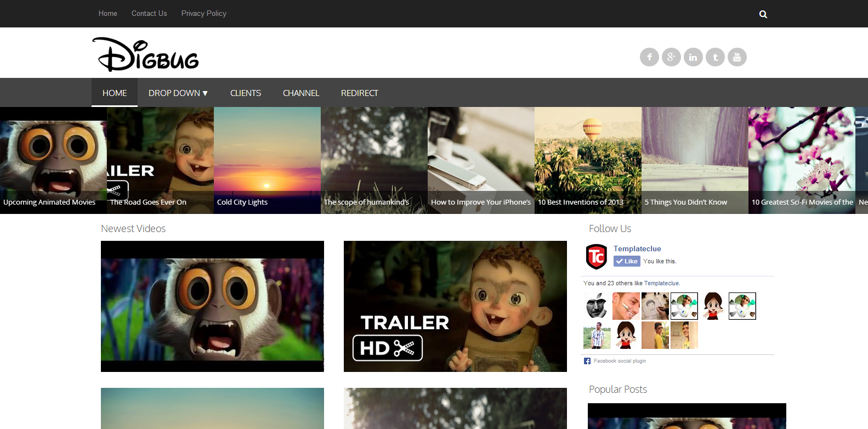The height and width of the screenshot is (429, 868).
Task: Open the Popular Posts video thumbnail
Action: 687,416
